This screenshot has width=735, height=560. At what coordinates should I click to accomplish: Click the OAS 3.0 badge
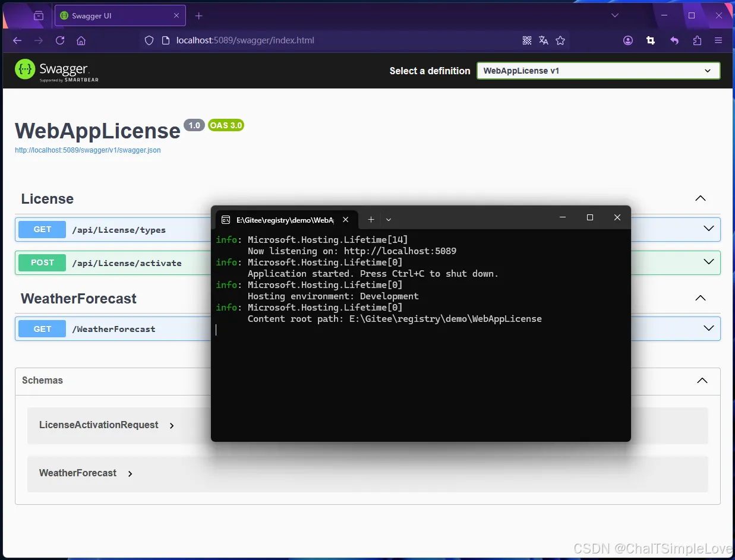click(x=226, y=125)
